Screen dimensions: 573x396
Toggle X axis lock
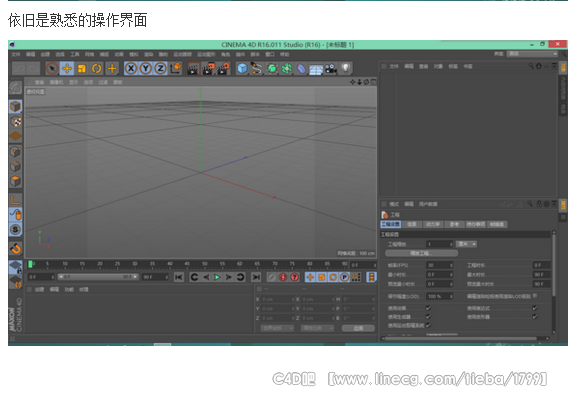tap(131, 68)
